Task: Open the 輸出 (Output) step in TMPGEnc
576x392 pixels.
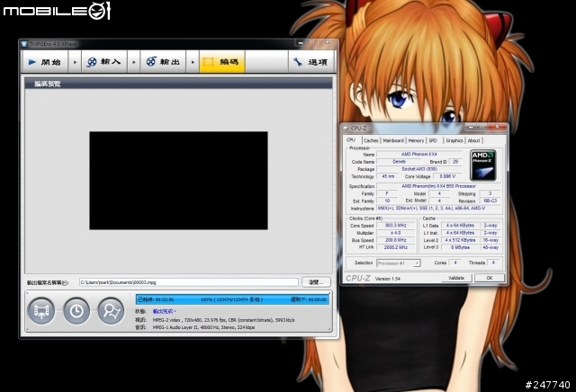Action: coord(164,62)
